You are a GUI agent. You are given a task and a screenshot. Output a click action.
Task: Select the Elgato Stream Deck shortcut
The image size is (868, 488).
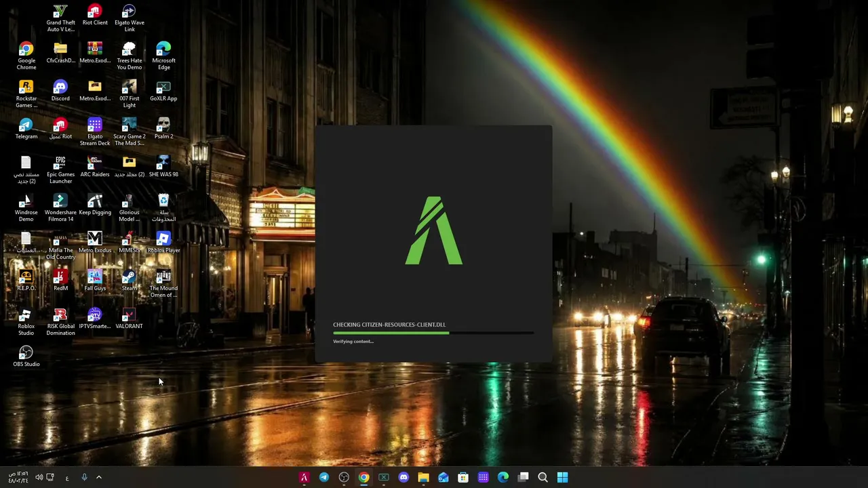click(x=94, y=132)
